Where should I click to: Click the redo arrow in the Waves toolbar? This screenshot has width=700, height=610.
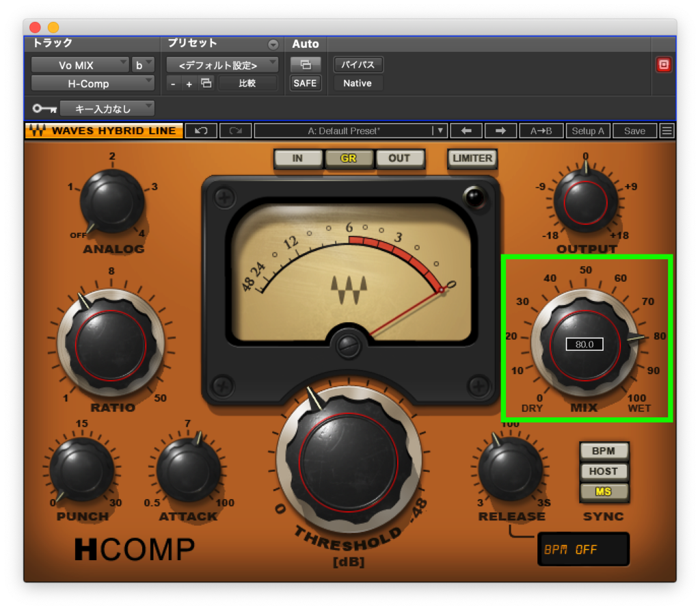coord(235,131)
